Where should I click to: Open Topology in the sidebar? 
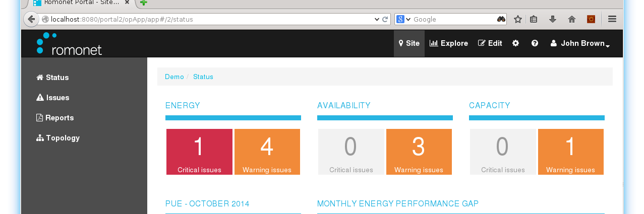pos(58,138)
